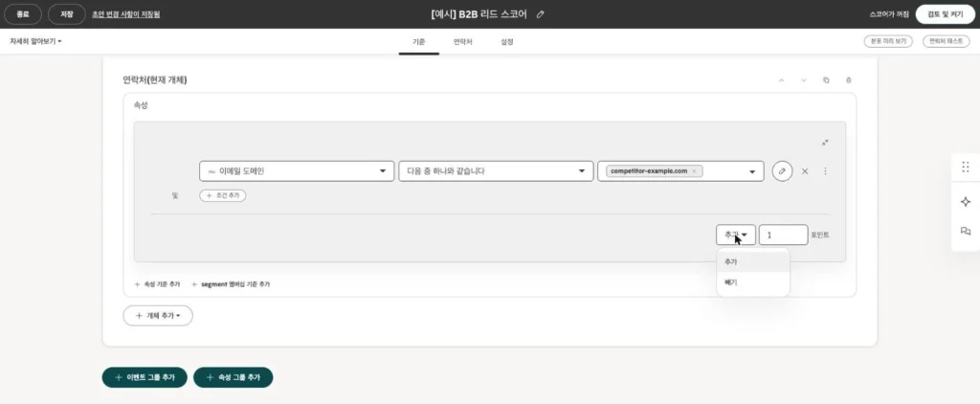This screenshot has width=980, height=404.
Task: Click segment 멤버십 기준 추가
Action: click(x=231, y=284)
